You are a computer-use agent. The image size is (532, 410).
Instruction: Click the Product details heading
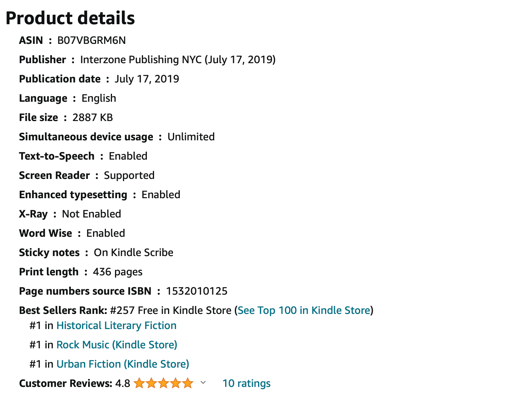(70, 18)
